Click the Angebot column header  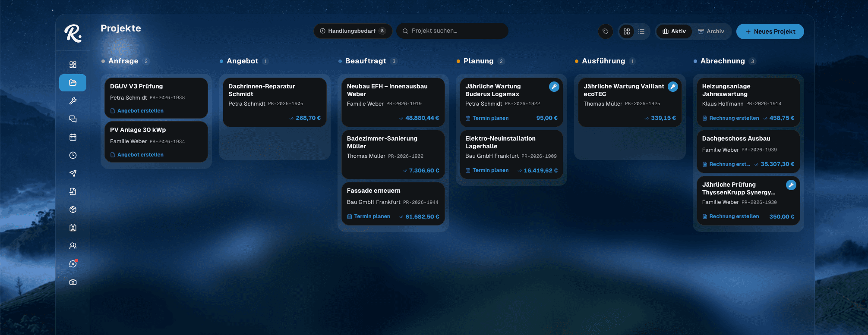coord(243,61)
